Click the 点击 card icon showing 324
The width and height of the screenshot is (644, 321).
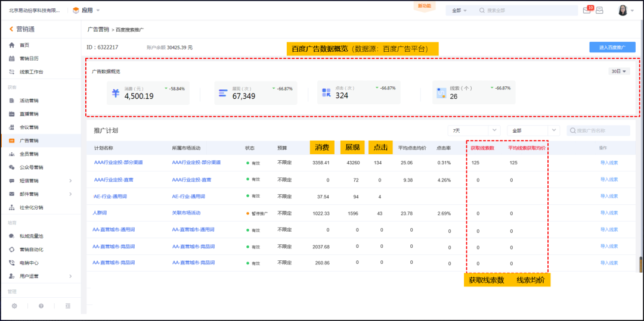pyautogui.click(x=326, y=93)
